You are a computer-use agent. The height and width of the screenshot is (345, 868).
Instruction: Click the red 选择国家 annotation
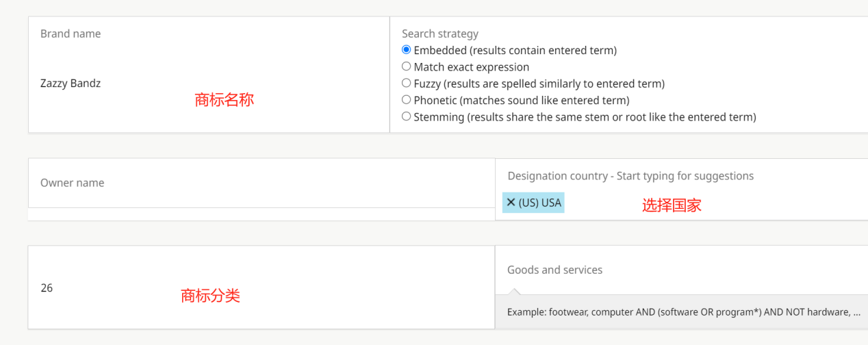pyautogui.click(x=671, y=205)
